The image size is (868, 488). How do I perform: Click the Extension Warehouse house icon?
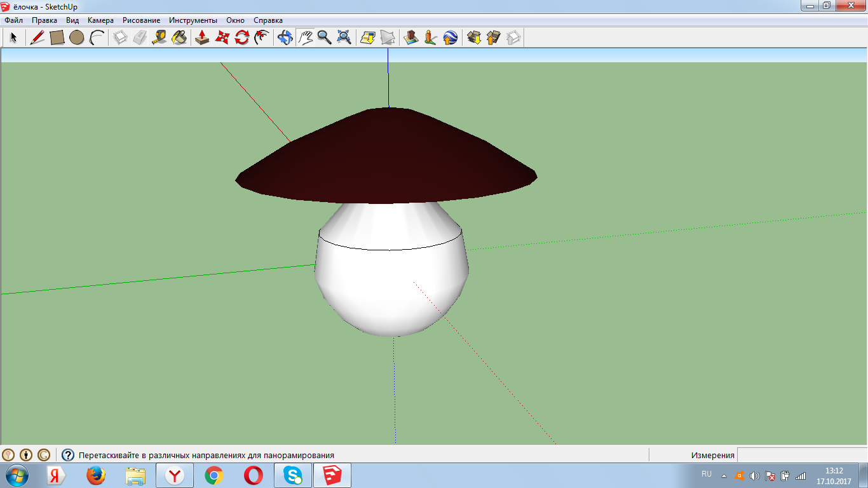pyautogui.click(x=513, y=37)
